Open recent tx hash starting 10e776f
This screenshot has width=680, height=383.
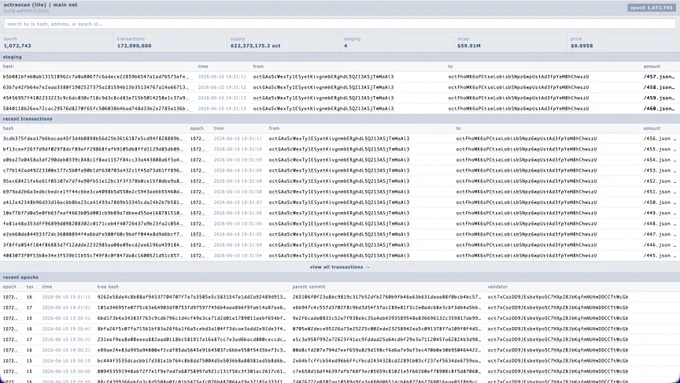click(x=93, y=213)
